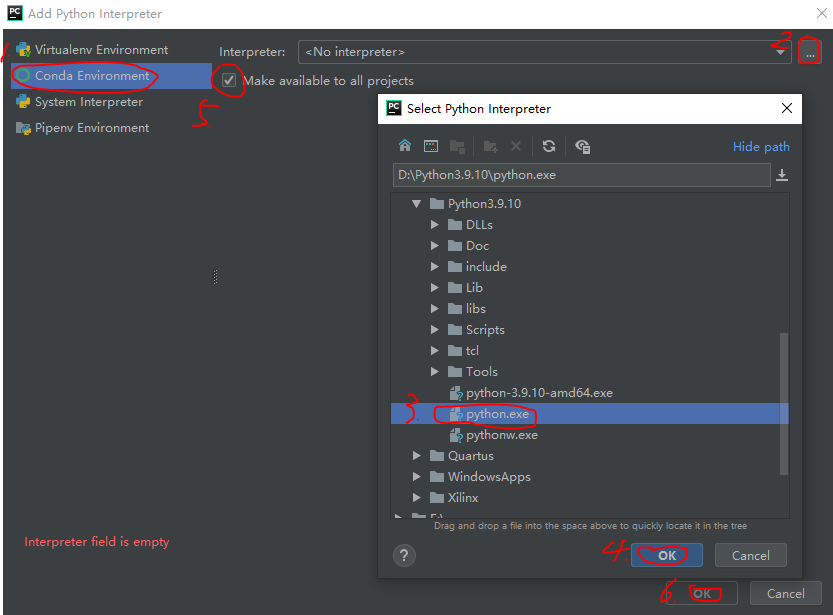Expand the Tools folder
This screenshot has width=833, height=615.
(435, 372)
